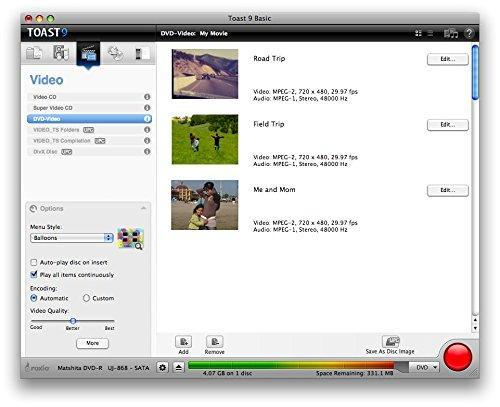
Task: Select Custom encoding option
Action: pyautogui.click(x=86, y=298)
